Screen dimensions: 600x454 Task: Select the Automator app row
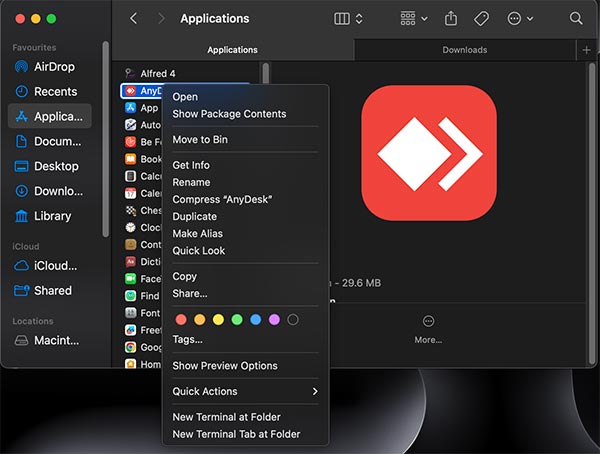tap(142, 125)
